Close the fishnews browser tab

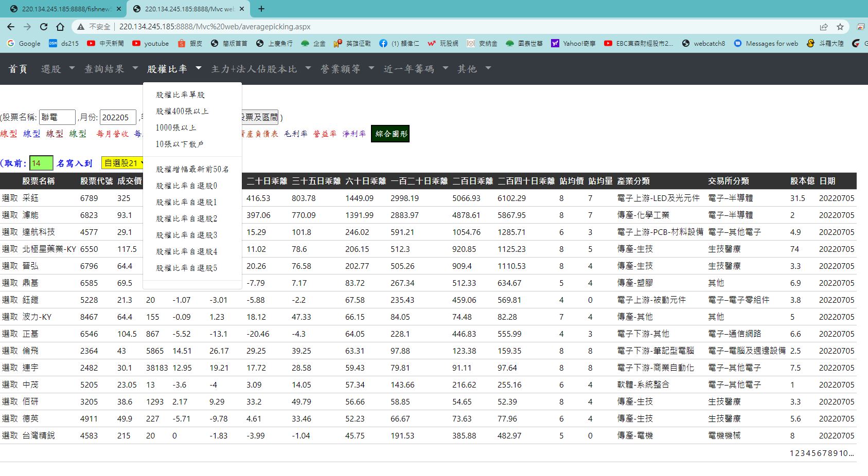click(x=119, y=9)
